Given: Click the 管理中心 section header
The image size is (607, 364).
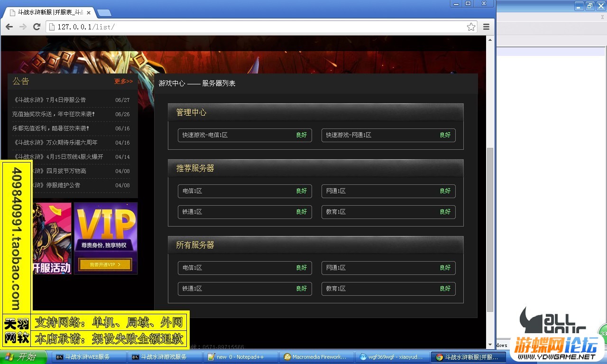Looking at the screenshot, I should point(315,112).
